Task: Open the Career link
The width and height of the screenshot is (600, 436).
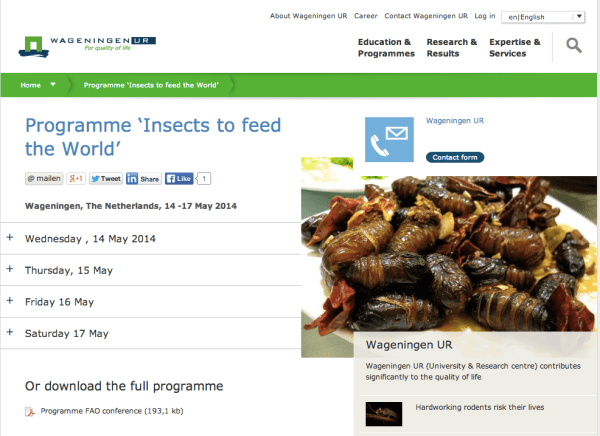Action: [366, 16]
